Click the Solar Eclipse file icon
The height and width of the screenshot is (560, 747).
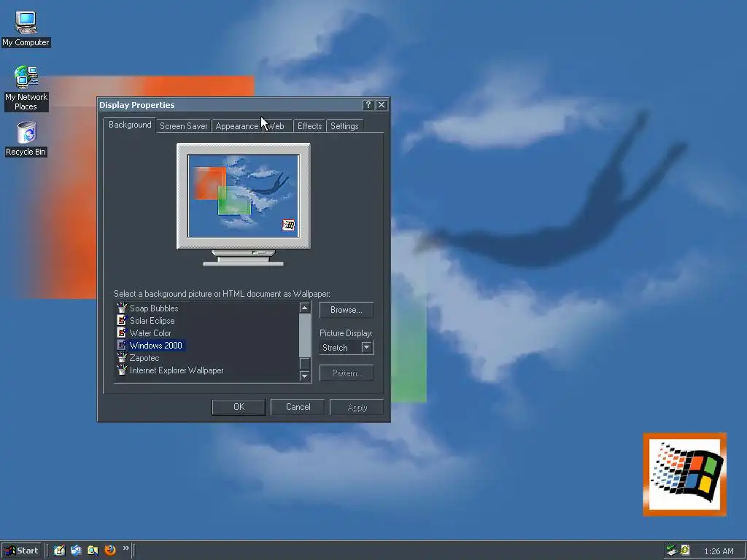[x=122, y=320]
